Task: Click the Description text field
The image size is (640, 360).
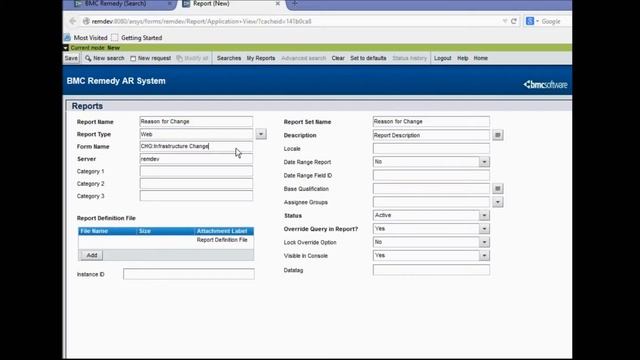Action: coord(431,135)
